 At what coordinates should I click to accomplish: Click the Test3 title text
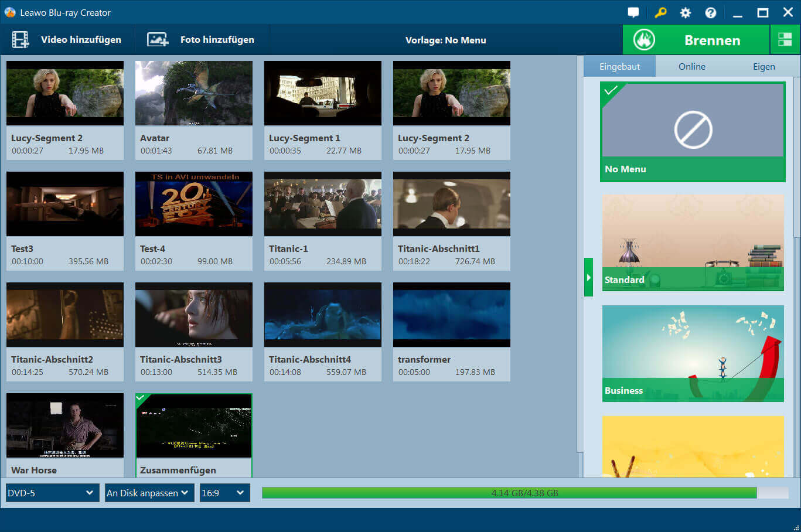[22, 248]
